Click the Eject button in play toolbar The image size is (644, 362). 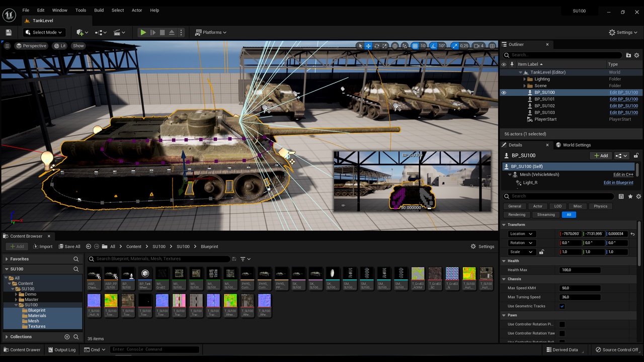click(x=172, y=32)
